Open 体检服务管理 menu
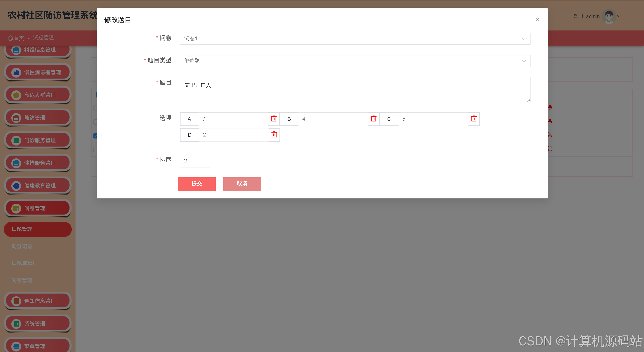The image size is (644, 352). pyautogui.click(x=38, y=163)
